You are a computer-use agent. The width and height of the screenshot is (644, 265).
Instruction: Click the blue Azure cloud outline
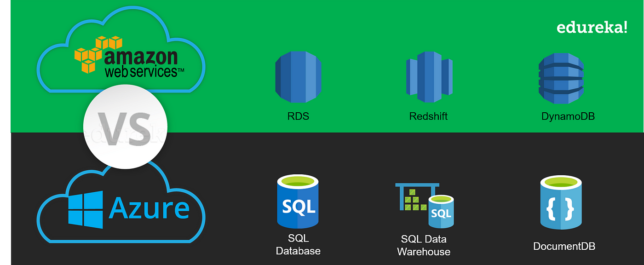pos(121,202)
